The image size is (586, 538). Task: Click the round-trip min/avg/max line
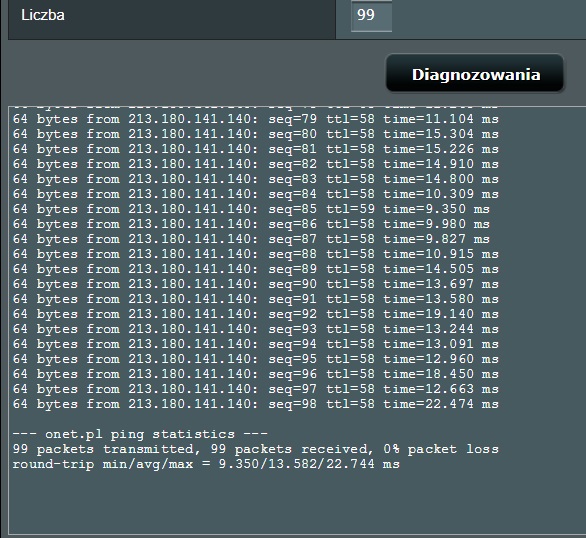pyautogui.click(x=206, y=464)
